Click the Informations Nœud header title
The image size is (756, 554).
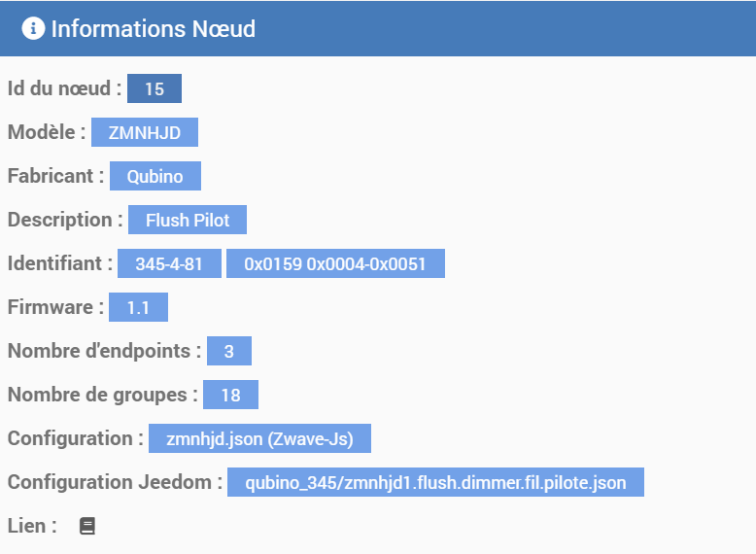(x=154, y=29)
